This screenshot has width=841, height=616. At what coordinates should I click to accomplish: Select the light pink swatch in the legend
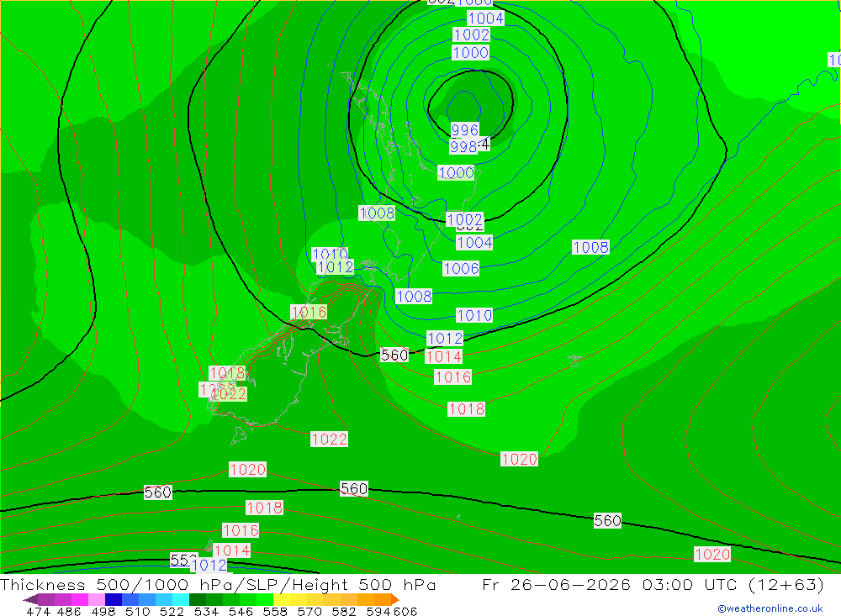click(x=97, y=599)
